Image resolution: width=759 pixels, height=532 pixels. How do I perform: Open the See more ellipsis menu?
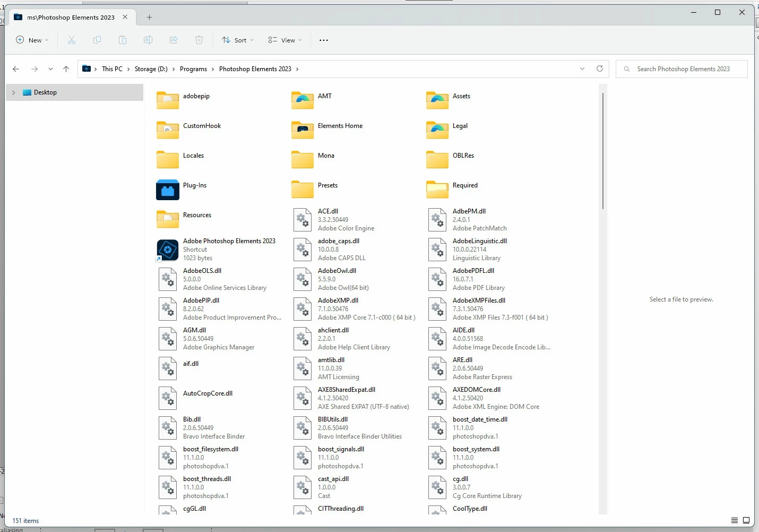[x=324, y=40]
